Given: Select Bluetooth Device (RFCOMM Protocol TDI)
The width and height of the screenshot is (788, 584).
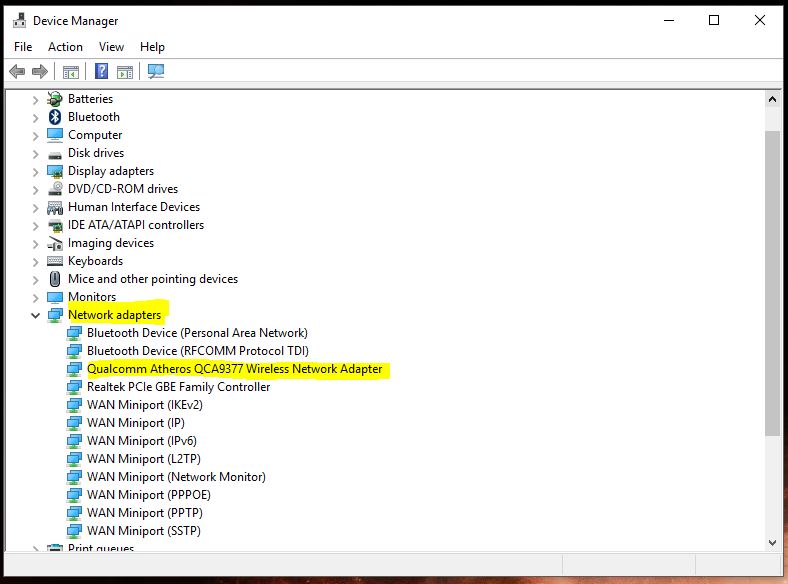Looking at the screenshot, I should pos(198,351).
